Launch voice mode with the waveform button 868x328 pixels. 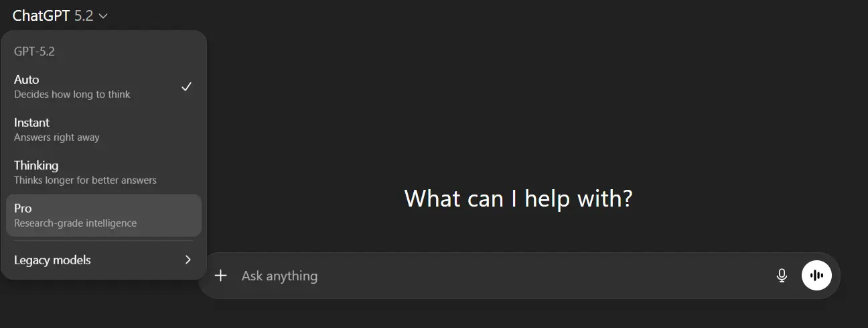[816, 275]
